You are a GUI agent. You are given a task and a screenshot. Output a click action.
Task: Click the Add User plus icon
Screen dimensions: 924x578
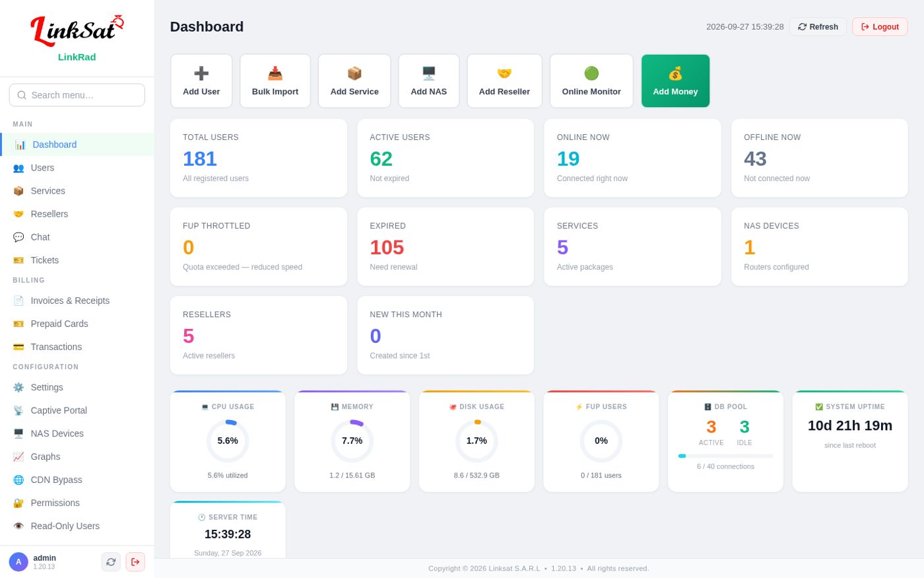tap(201, 73)
